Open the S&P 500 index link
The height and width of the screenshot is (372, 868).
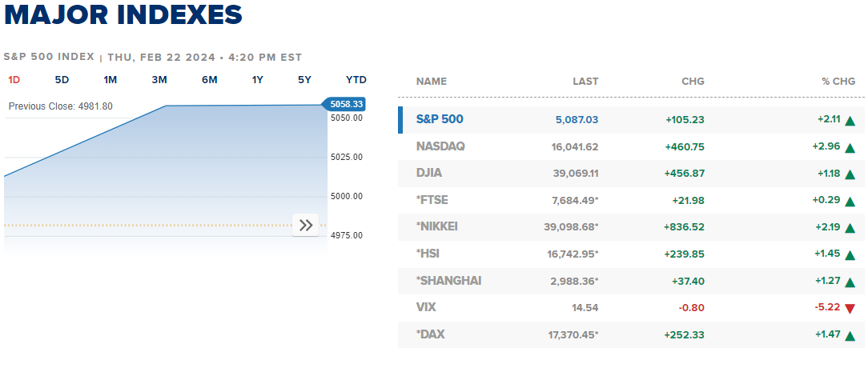click(x=440, y=119)
